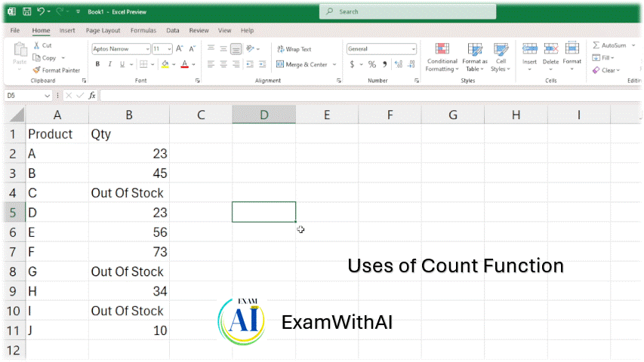Click the Increase Font Size icon

(180, 49)
